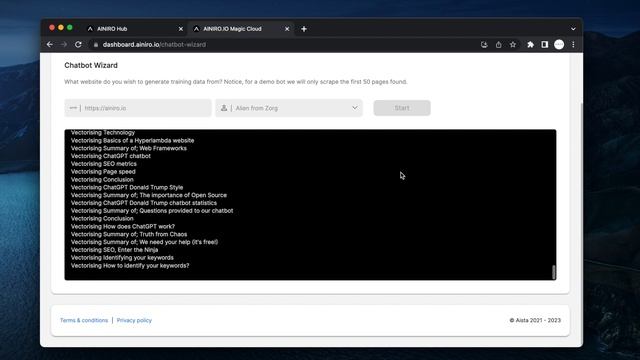Open the profile avatar icon

click(559, 44)
